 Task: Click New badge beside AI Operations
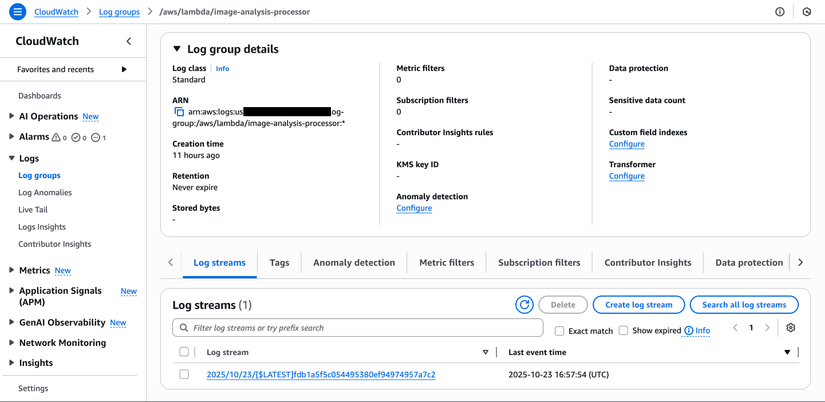(90, 116)
